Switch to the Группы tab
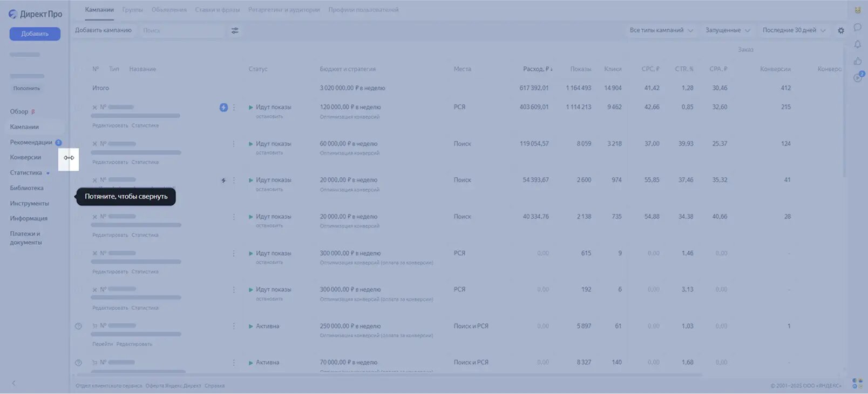The width and height of the screenshot is (868, 394). pos(133,10)
